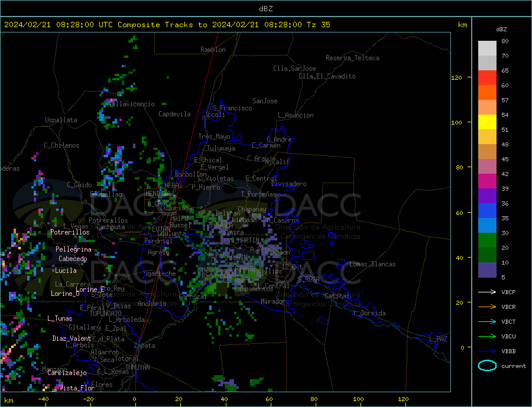
Task: Select the light gray 70-80 dBZ swatch
Action: (x=487, y=48)
